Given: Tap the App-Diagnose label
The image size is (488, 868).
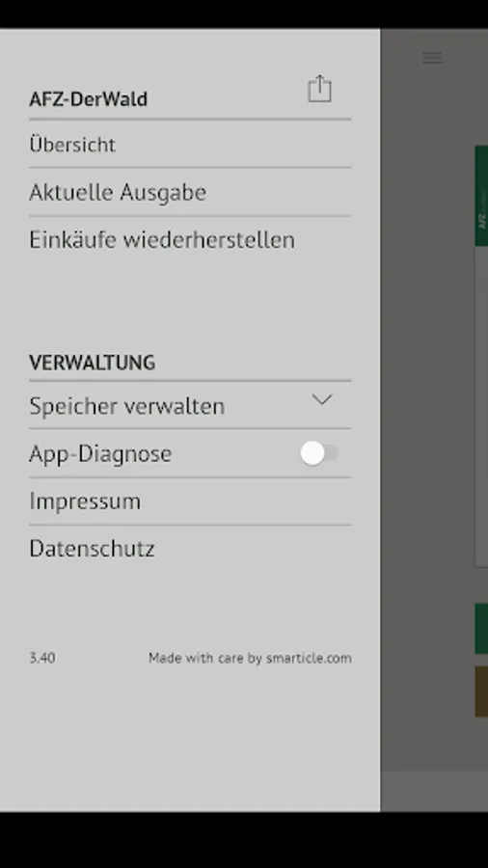Looking at the screenshot, I should pyautogui.click(x=100, y=453).
